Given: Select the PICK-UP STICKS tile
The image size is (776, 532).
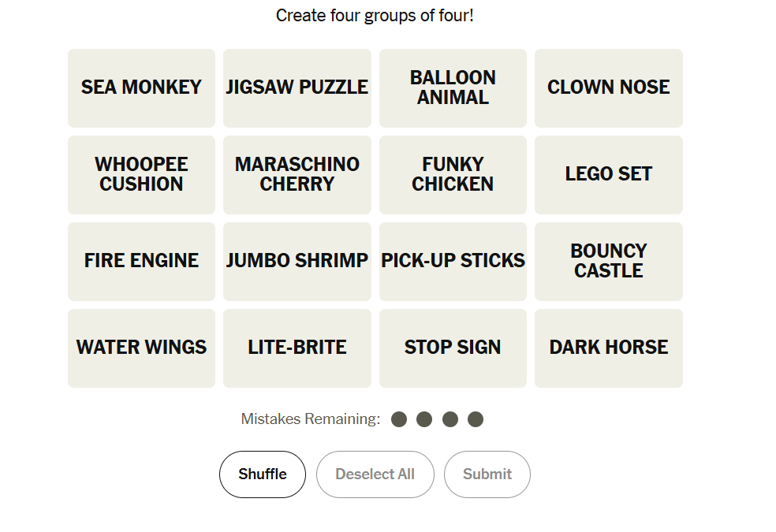Looking at the screenshot, I should pyautogui.click(x=453, y=261).
